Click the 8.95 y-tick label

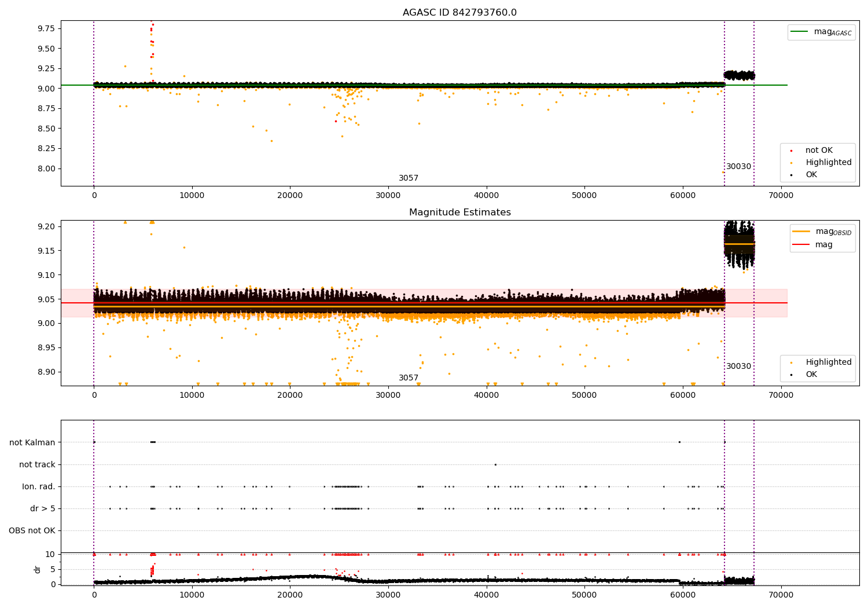pyautogui.click(x=46, y=348)
